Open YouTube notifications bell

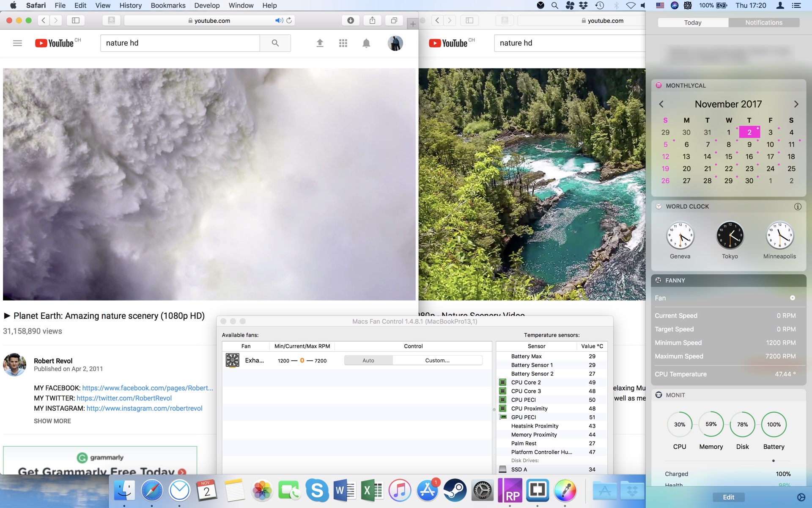pyautogui.click(x=366, y=43)
